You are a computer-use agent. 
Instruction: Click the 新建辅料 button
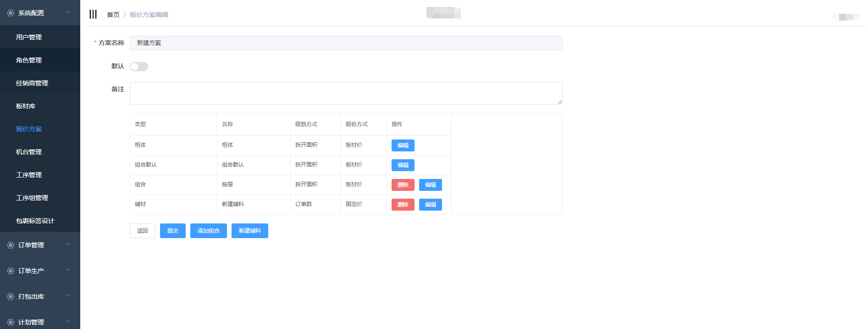tap(249, 231)
